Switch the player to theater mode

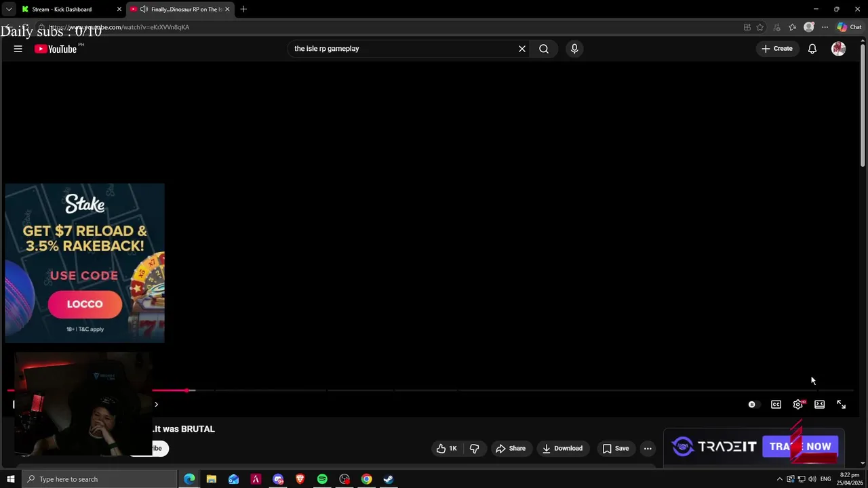point(820,405)
